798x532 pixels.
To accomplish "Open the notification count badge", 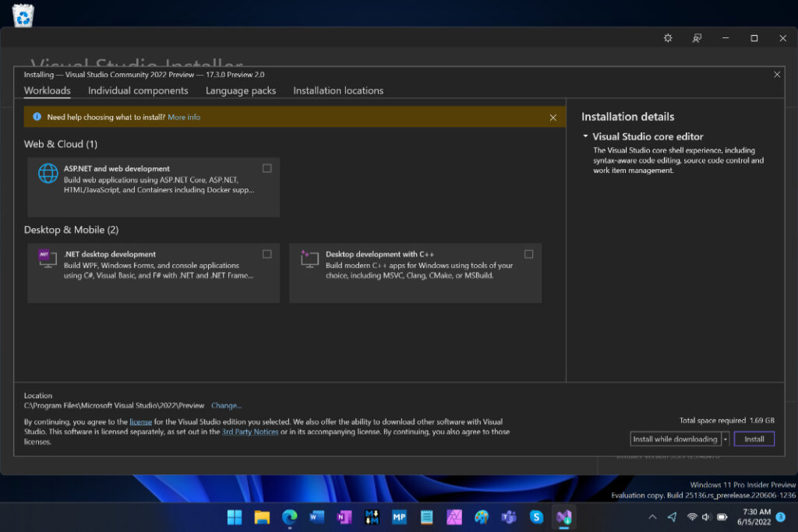I will coord(781,517).
